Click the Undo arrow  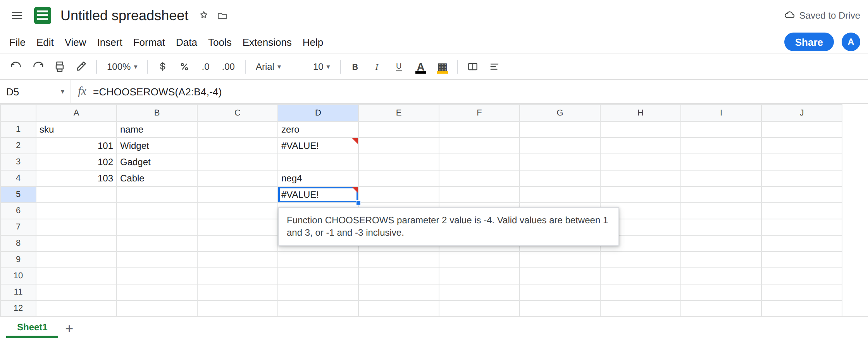(x=16, y=67)
